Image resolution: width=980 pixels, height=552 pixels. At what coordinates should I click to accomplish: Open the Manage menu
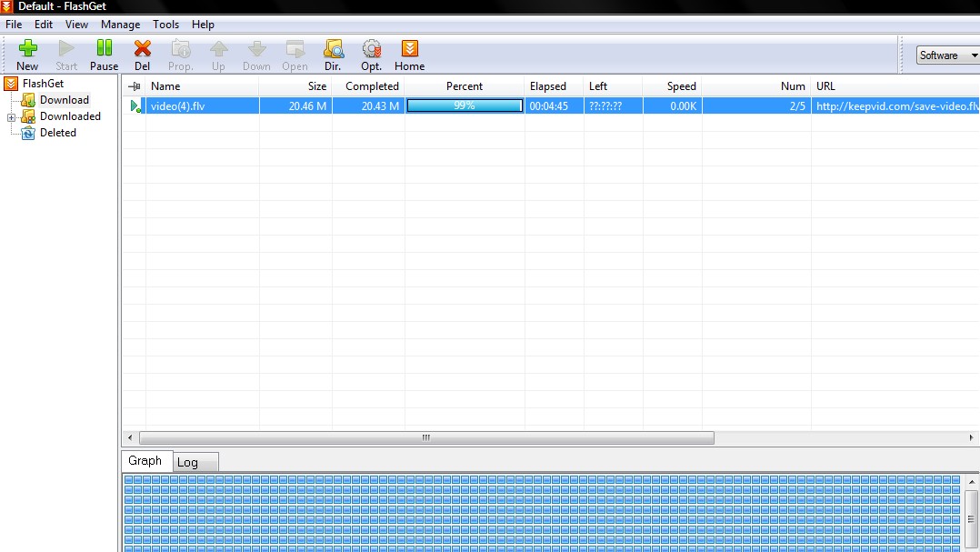point(120,25)
